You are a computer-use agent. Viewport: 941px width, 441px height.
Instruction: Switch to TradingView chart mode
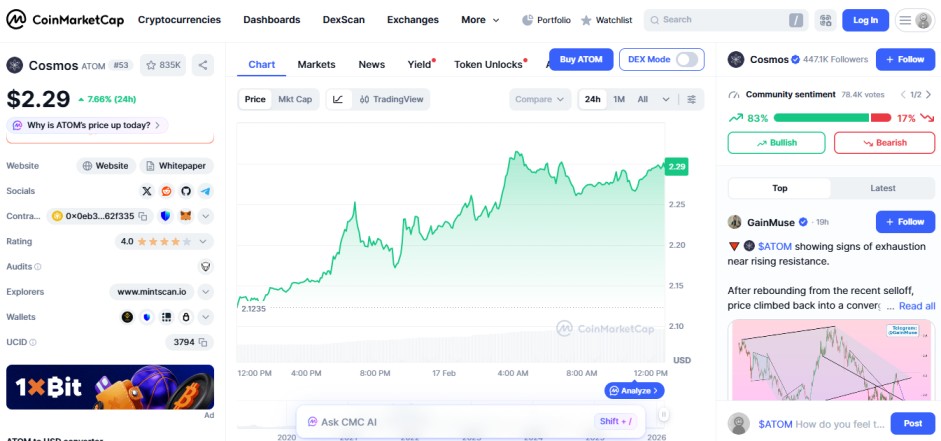click(x=391, y=99)
